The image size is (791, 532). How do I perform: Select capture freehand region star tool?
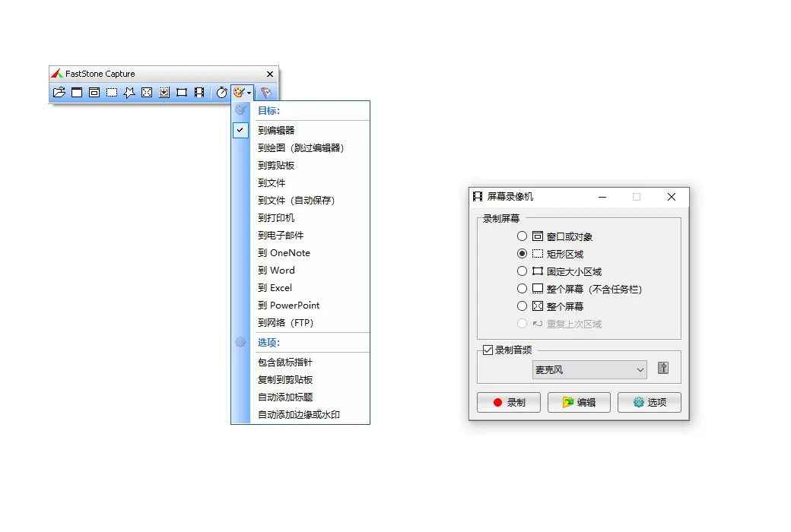point(129,92)
